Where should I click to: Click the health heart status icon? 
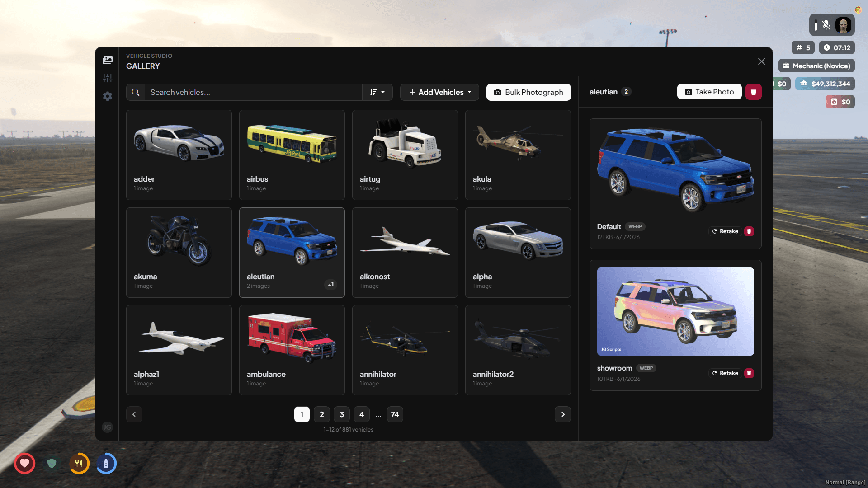24,463
